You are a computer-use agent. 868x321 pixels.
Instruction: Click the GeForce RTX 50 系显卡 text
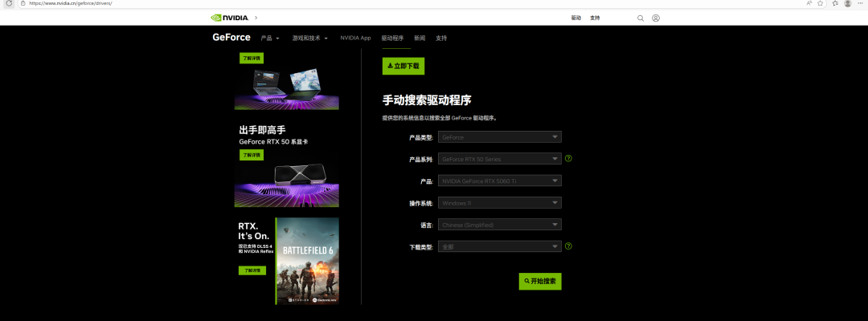(273, 141)
